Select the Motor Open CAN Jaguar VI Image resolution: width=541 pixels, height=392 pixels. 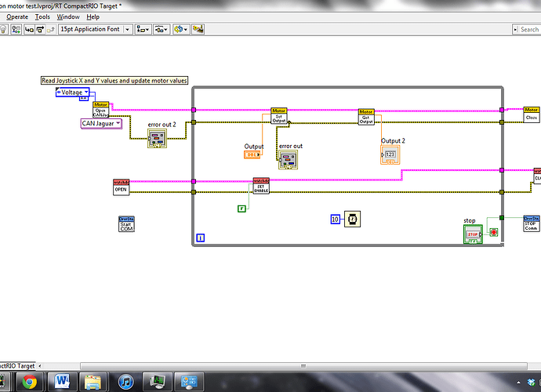point(100,110)
